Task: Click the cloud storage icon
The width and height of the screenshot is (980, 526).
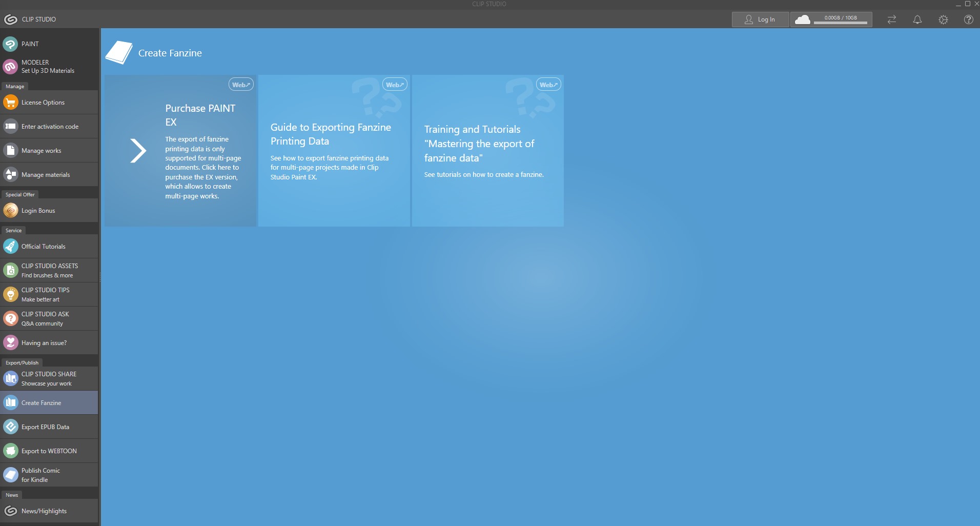Action: [x=803, y=19]
